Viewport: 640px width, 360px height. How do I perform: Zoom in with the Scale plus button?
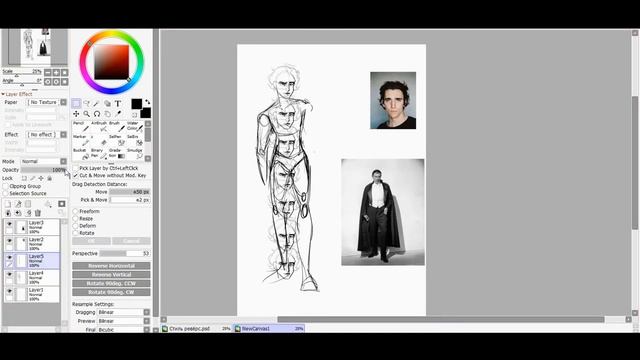56,72
